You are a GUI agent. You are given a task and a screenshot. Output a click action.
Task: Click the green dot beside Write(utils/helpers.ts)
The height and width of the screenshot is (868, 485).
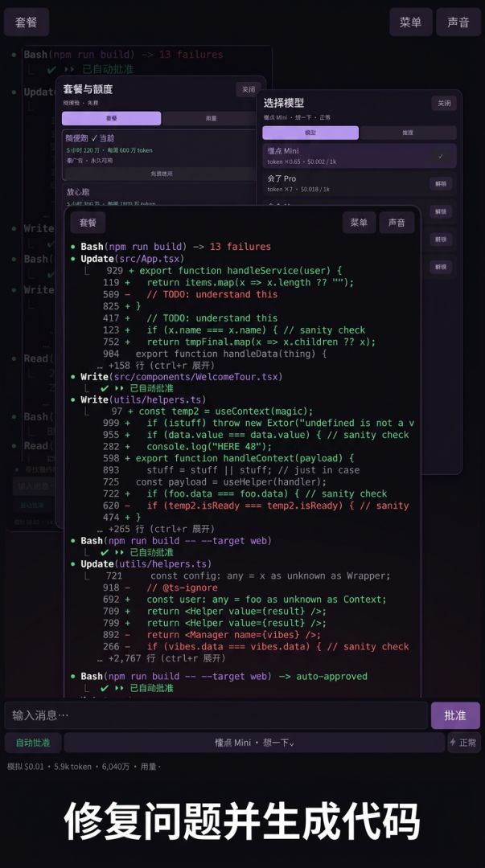73,399
